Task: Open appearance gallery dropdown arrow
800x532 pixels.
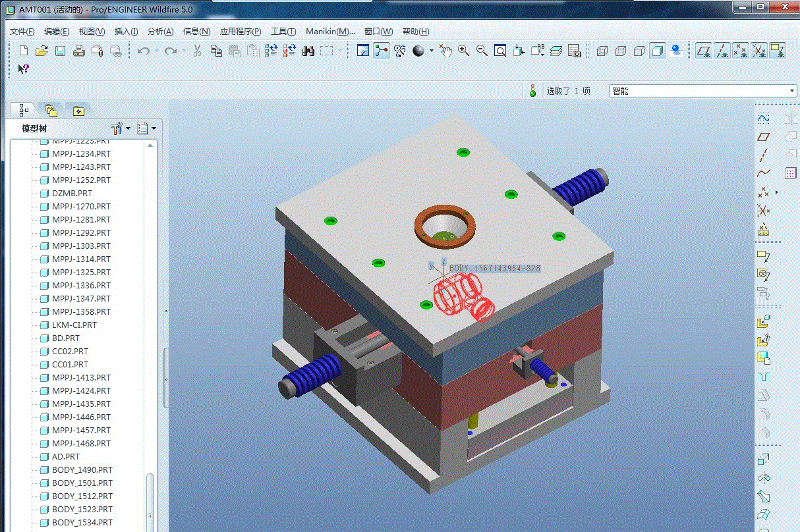Action: pos(432,51)
